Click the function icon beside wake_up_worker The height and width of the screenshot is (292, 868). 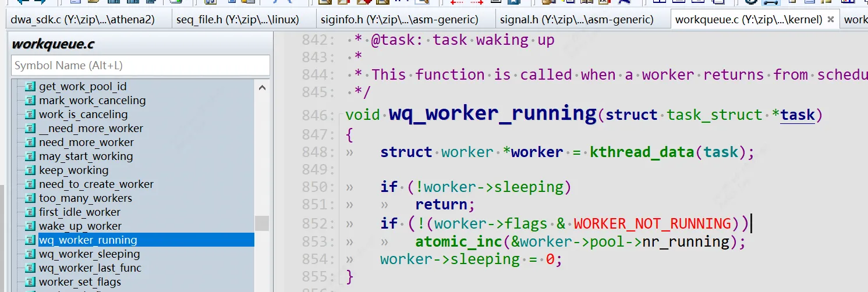[x=30, y=226]
